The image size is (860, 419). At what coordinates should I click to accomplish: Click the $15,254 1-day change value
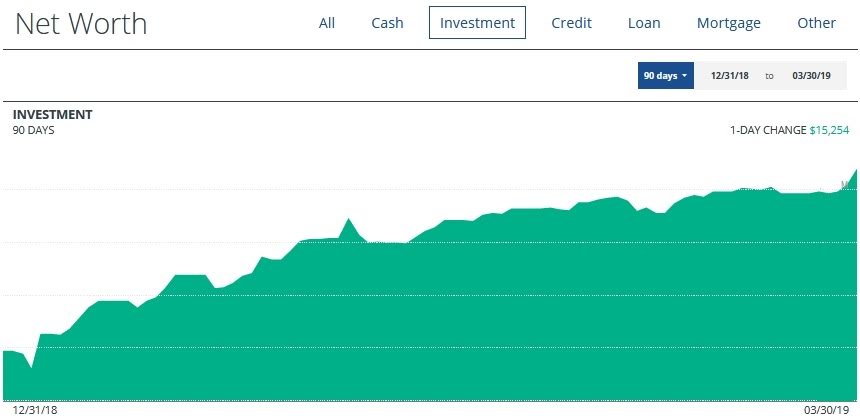coord(830,130)
